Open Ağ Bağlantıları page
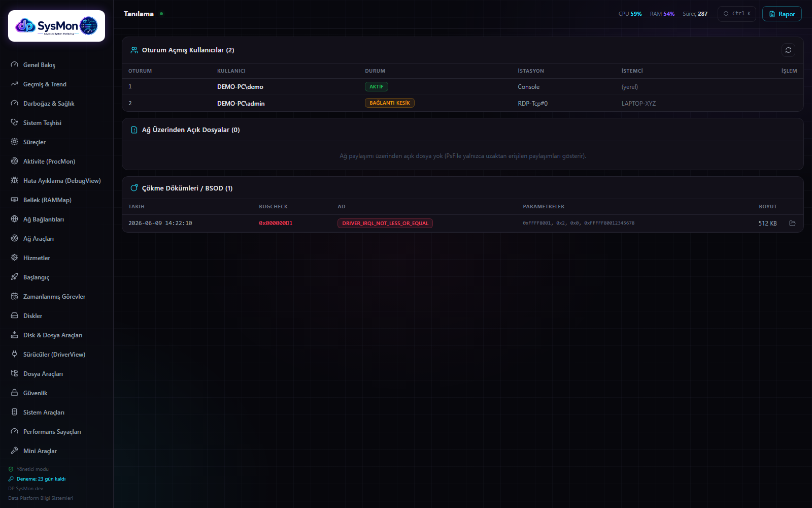Image resolution: width=812 pixels, height=508 pixels. coord(56,219)
